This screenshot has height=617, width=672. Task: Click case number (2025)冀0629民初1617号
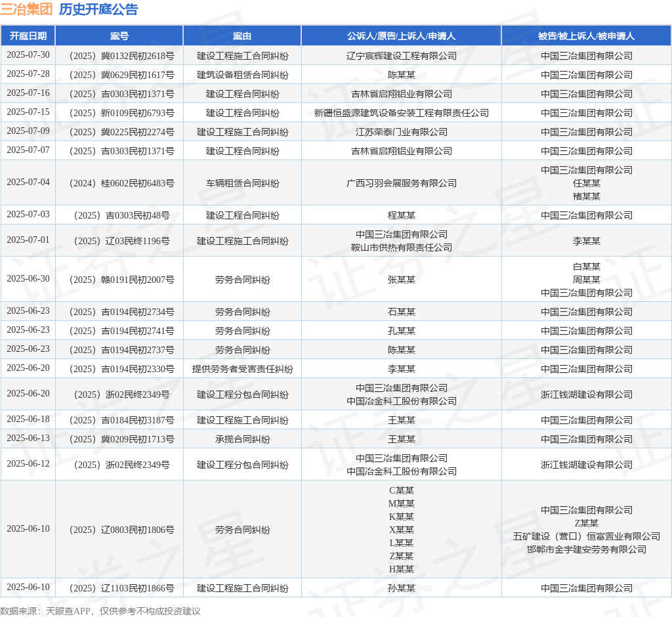click(121, 75)
